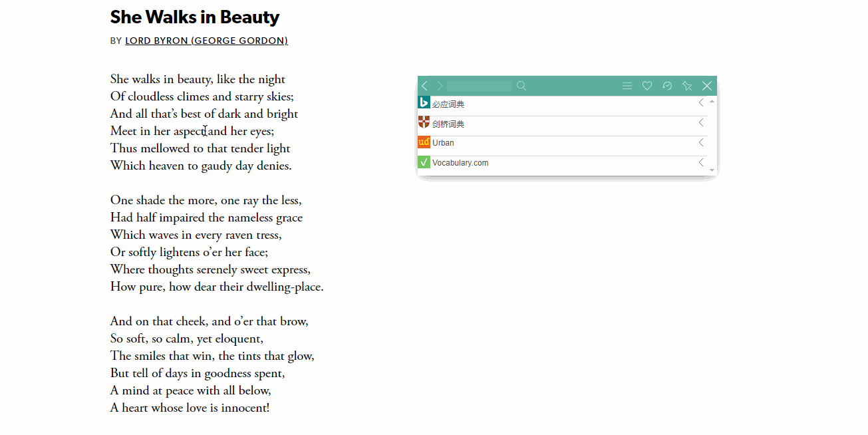
Task: Open the search history clock icon
Action: click(667, 86)
